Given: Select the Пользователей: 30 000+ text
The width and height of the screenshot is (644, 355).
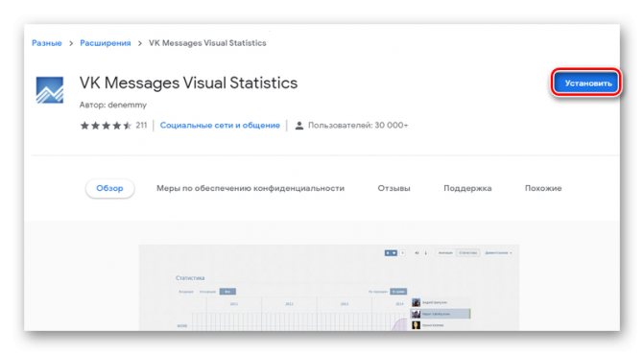Looking at the screenshot, I should pyautogui.click(x=358, y=125).
